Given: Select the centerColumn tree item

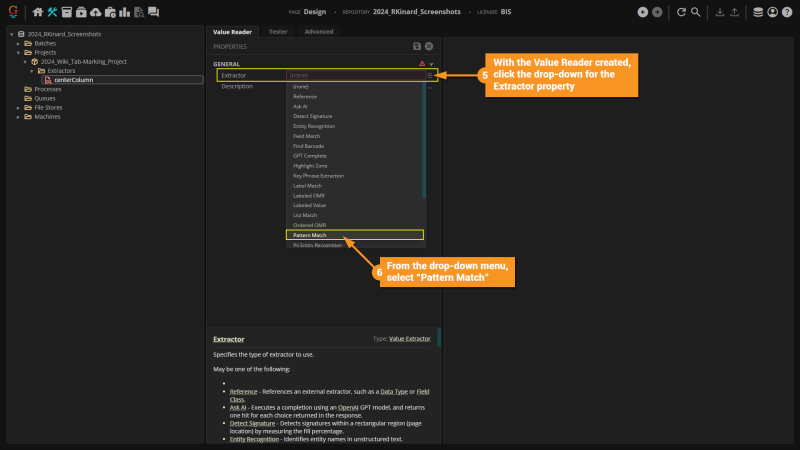Looking at the screenshot, I should coord(74,80).
